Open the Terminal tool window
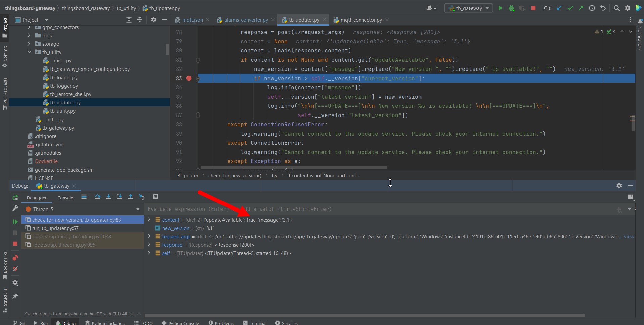Screen dimensions: 644x325 coord(255,323)
